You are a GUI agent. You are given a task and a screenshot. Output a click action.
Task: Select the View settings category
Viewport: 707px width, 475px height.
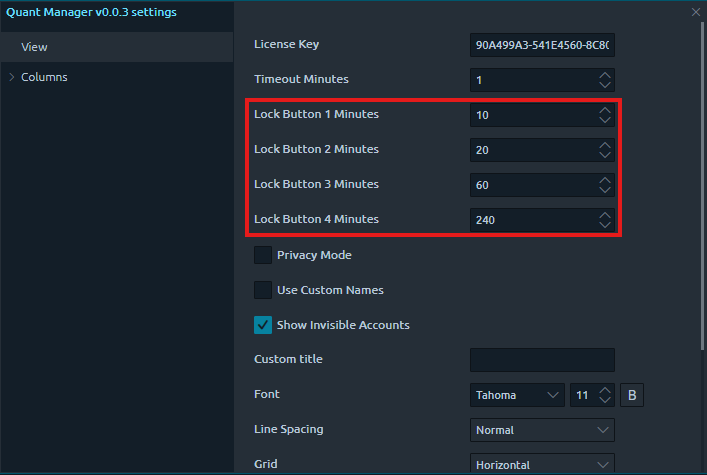(35, 47)
